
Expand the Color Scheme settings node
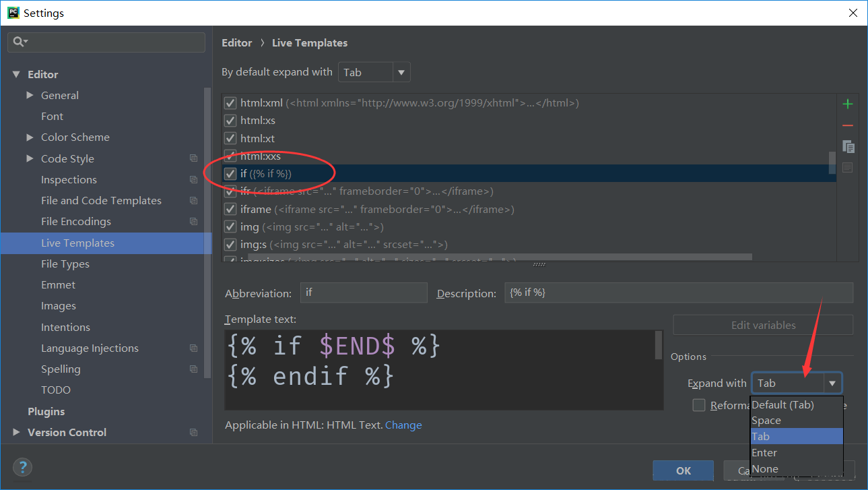30,137
